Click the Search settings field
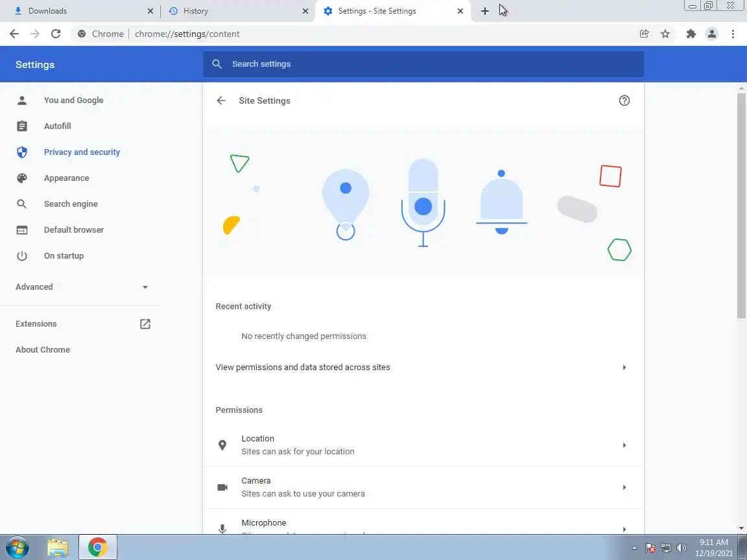This screenshot has width=747, height=560. pyautogui.click(x=423, y=64)
